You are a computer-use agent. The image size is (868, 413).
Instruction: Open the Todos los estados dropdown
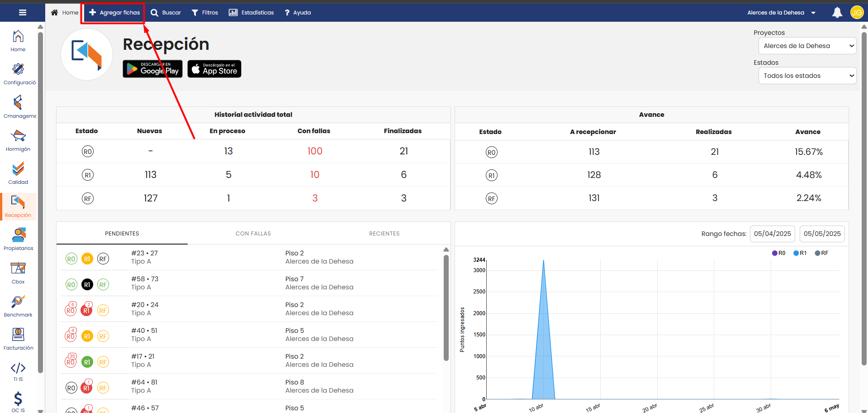coord(807,76)
